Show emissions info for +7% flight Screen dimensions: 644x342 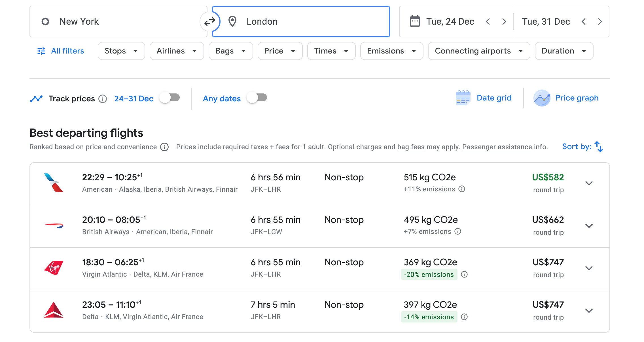coord(458,231)
